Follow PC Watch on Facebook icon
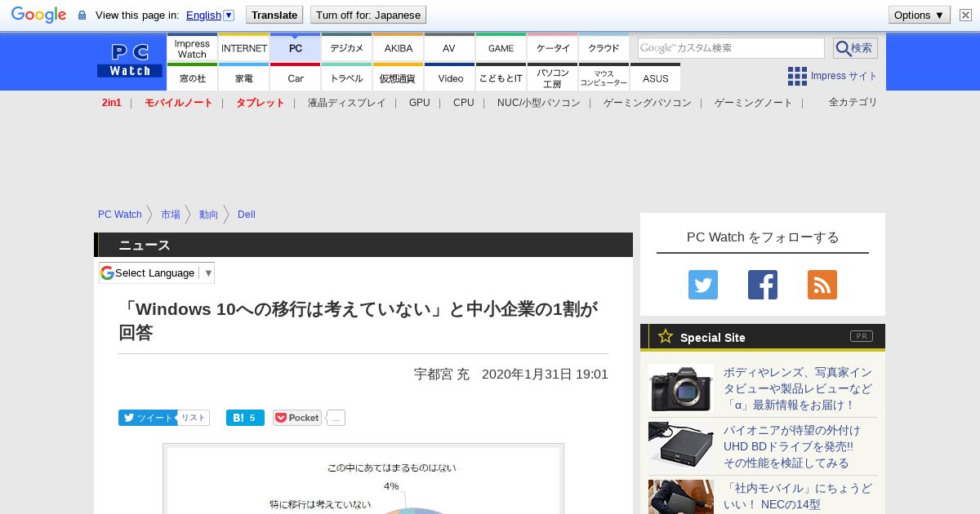Image resolution: width=980 pixels, height=514 pixels. pyautogui.click(x=763, y=285)
